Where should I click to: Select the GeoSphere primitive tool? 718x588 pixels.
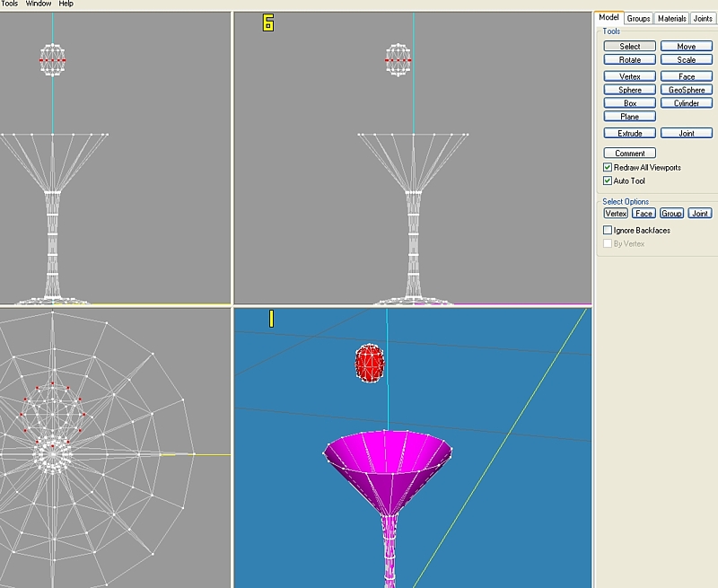686,90
